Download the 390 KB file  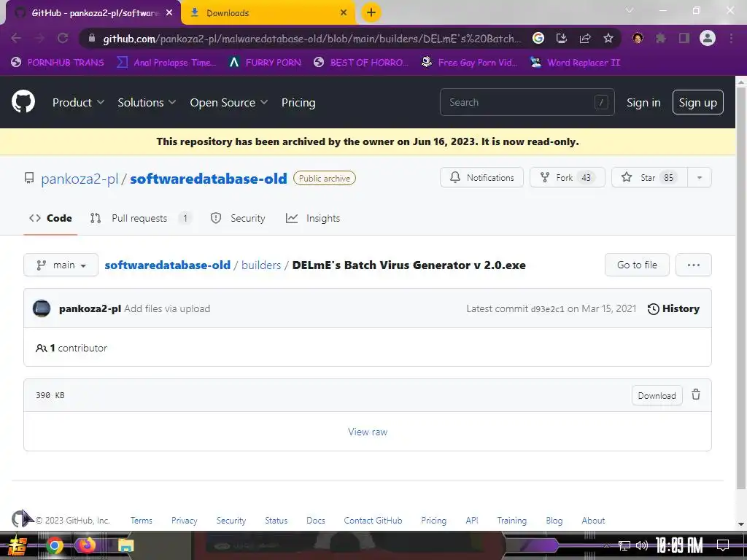[657, 396]
